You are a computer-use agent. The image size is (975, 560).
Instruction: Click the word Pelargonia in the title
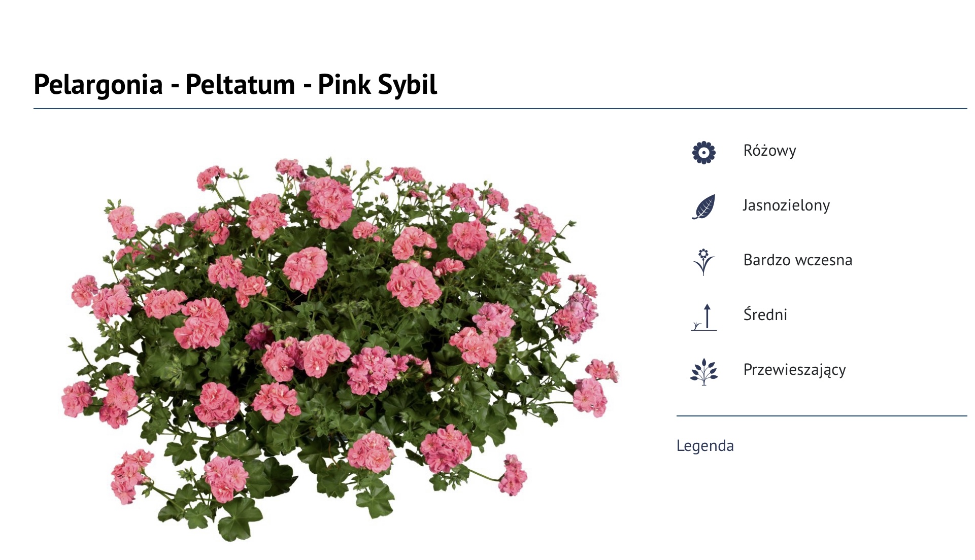[98, 85]
